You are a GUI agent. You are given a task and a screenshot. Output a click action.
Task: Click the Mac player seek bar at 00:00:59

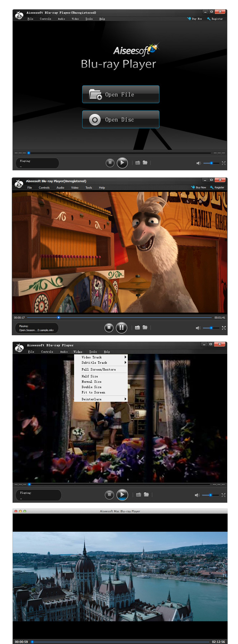32,641
